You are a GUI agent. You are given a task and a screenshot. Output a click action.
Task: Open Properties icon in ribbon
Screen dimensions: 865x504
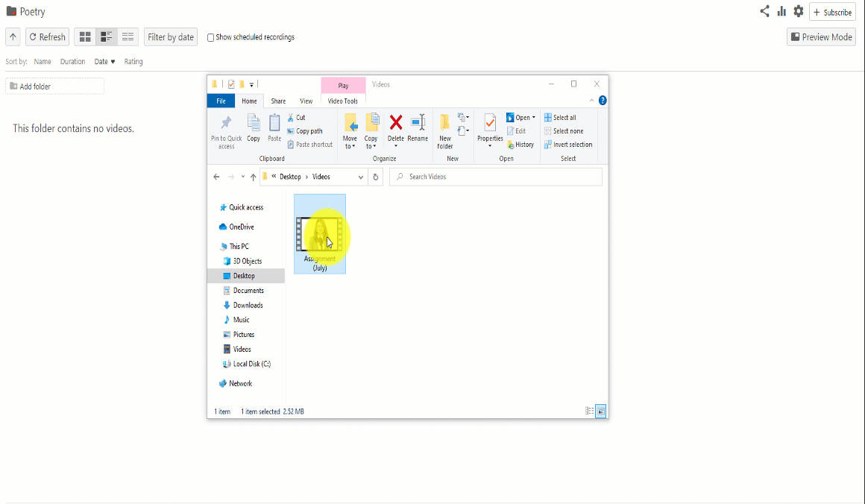490,123
